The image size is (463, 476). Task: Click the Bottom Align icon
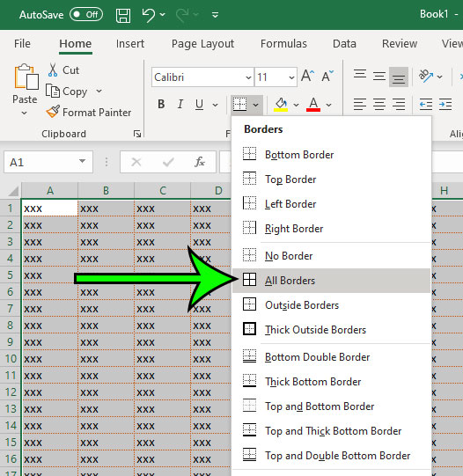pyautogui.click(x=399, y=77)
